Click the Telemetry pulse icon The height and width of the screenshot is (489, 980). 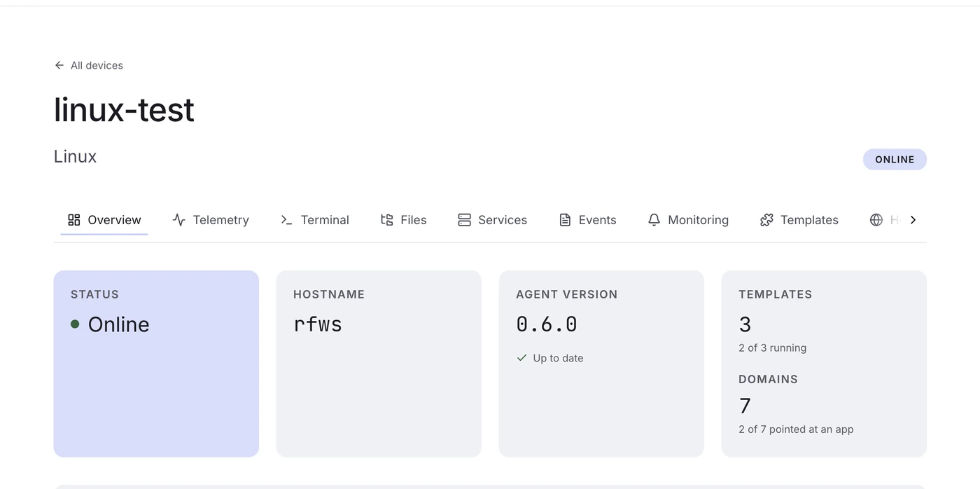pos(179,220)
